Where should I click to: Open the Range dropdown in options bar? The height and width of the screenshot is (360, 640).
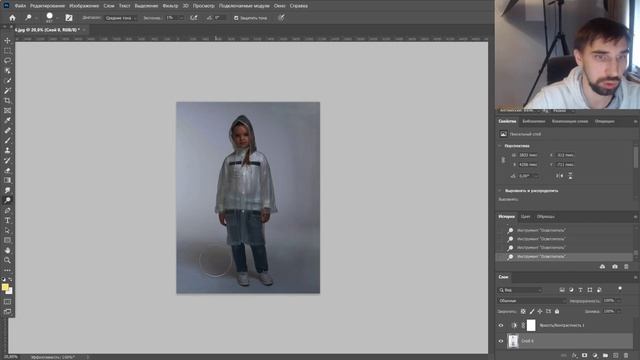click(121, 18)
